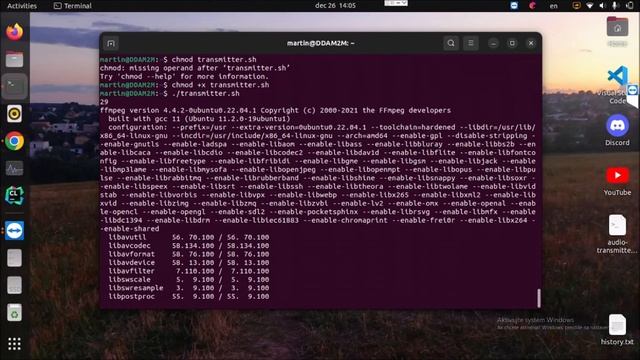This screenshot has height=360, width=640.
Task: Click the microphone indicator in top bar
Action: [x=615, y=6]
